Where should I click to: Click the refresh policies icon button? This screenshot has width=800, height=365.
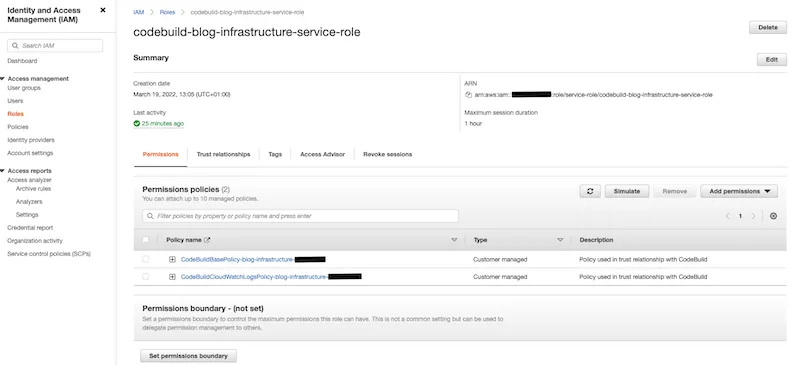590,191
